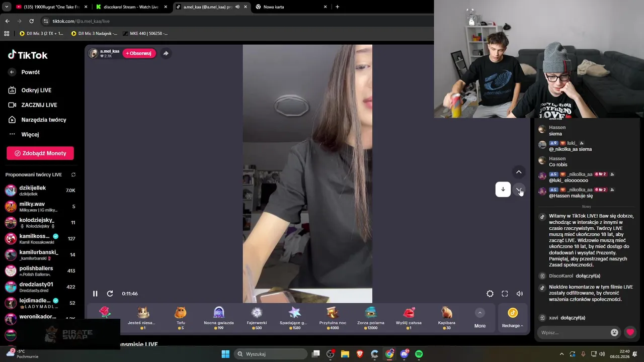Viewport: 644px width, 362px height.
Task: Send the Kapibara gift
Action: point(447,318)
